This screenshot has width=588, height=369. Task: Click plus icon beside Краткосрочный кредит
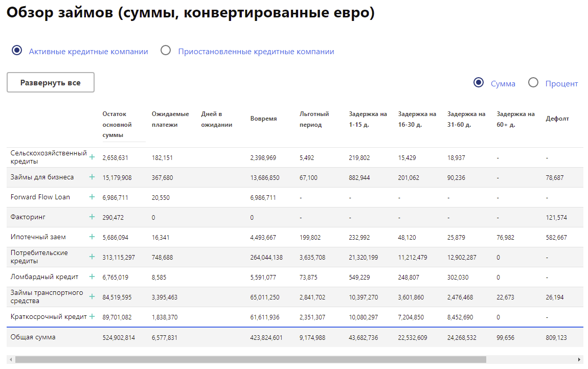92,316
